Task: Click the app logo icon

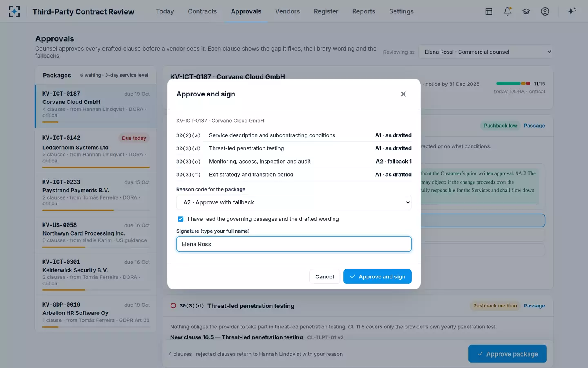Action: pyautogui.click(x=14, y=11)
